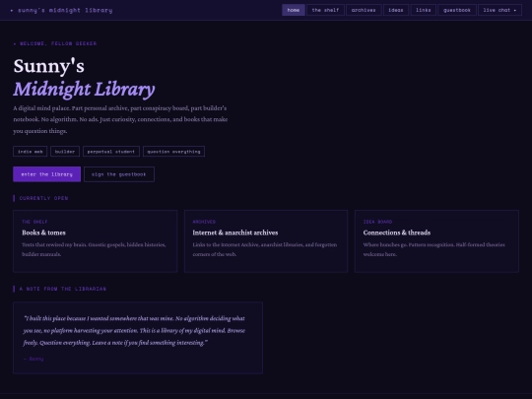Image resolution: width=532 pixels, height=399 pixels.
Task: Click the librarian's quote text
Action: (134, 330)
